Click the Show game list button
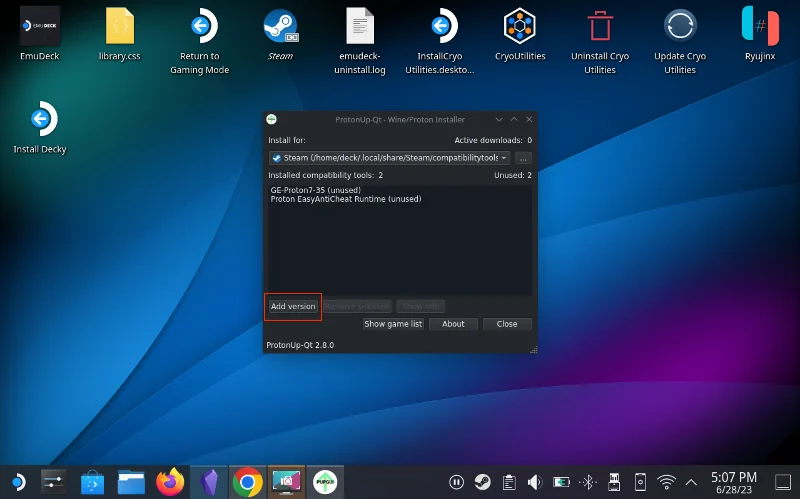The height and width of the screenshot is (499, 800). [x=393, y=324]
